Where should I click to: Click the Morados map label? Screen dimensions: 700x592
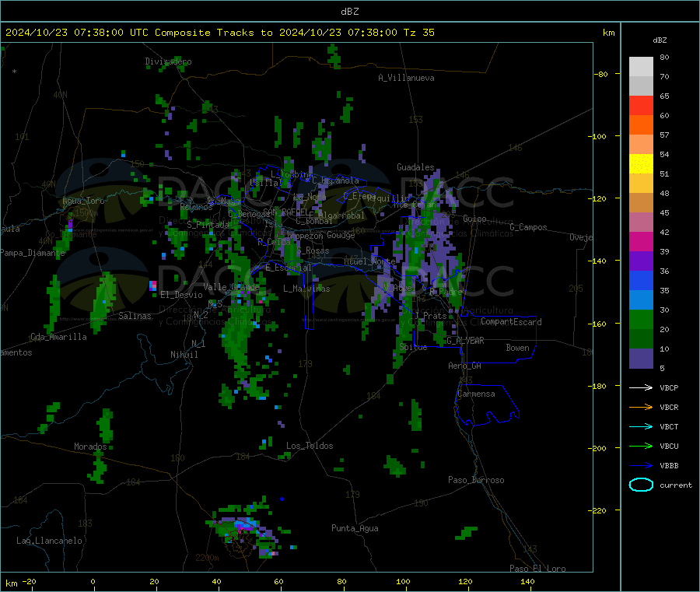(x=91, y=447)
